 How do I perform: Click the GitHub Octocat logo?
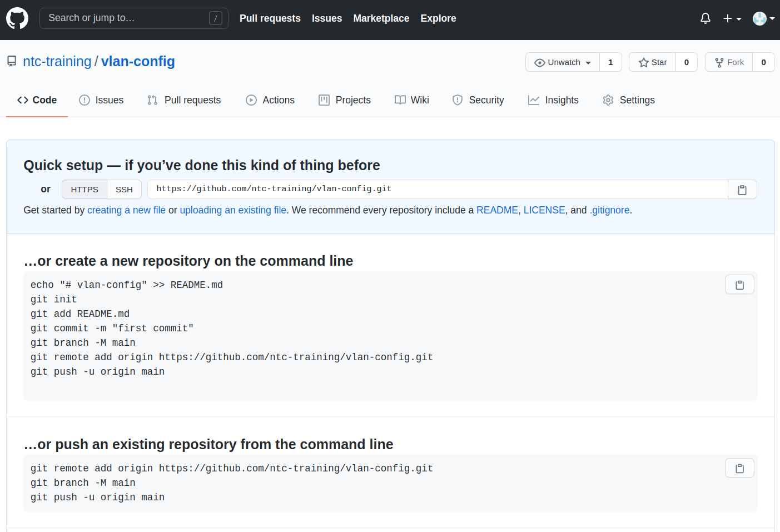tap(17, 18)
